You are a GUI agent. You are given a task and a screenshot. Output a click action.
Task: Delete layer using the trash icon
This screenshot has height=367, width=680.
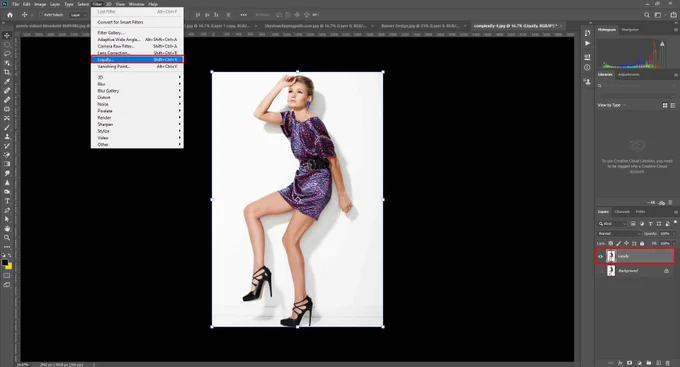pos(667,363)
